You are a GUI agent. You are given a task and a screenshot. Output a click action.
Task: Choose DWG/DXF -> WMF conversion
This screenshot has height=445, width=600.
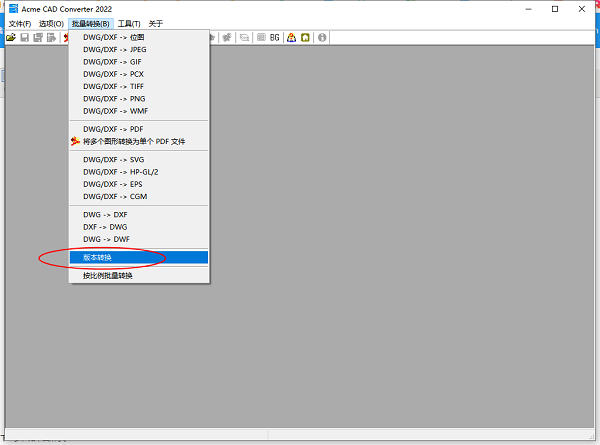[139, 111]
